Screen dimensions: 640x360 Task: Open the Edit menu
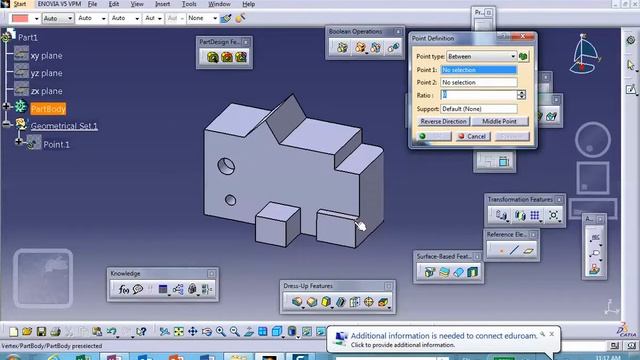[114, 4]
